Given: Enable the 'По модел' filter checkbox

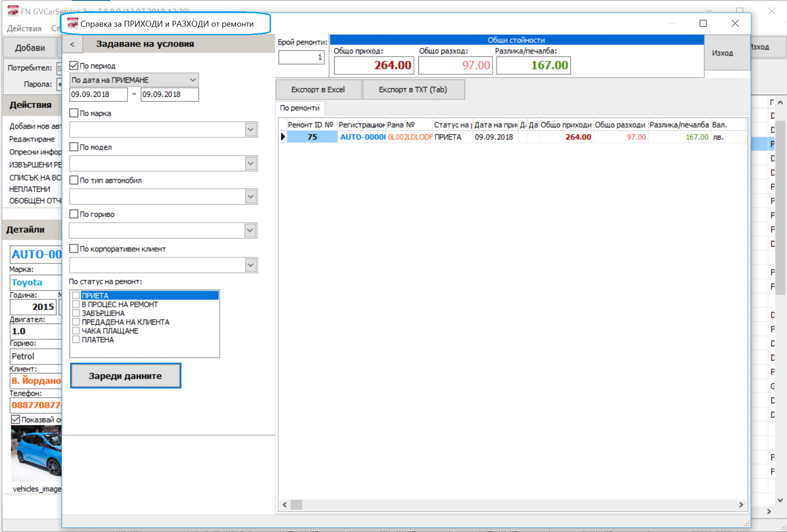Looking at the screenshot, I should coord(74,147).
